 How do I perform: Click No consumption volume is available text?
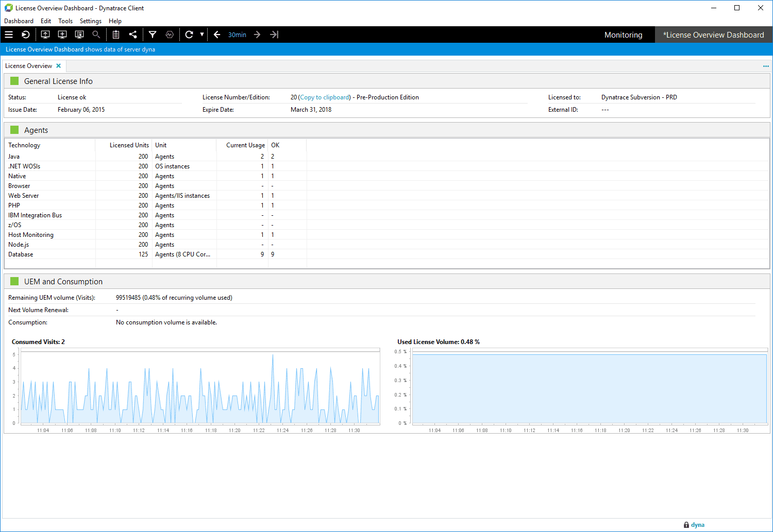point(166,322)
